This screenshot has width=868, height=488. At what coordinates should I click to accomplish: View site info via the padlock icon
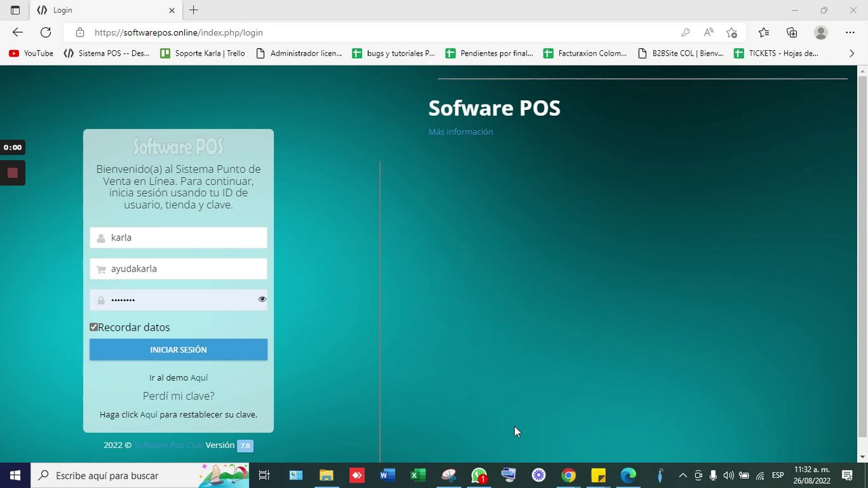[80, 33]
